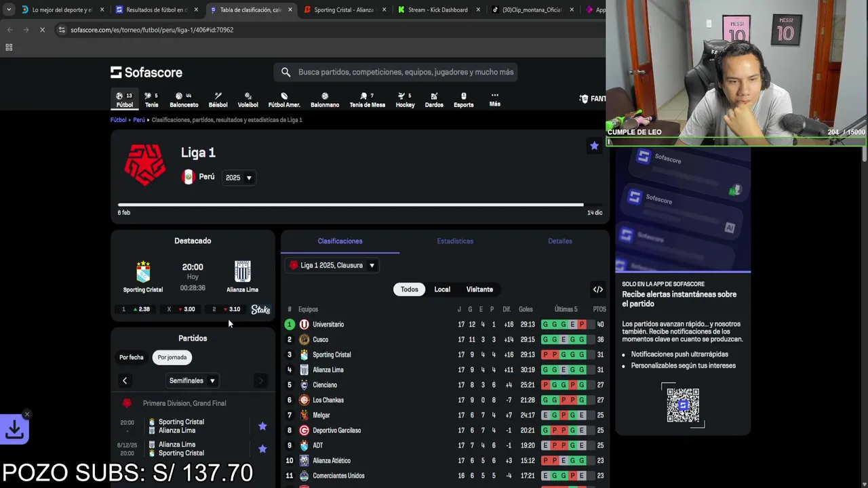
Task: Click the browser reload/stop button
Action: (42, 30)
